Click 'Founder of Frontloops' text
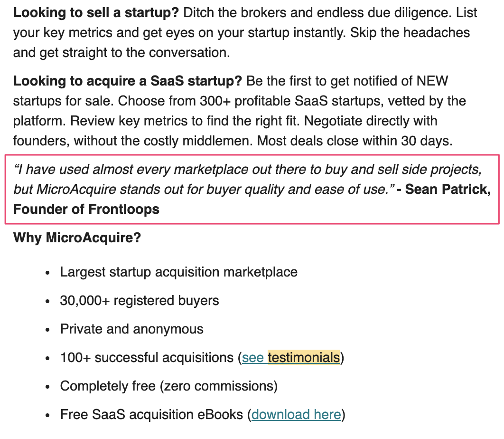 [86, 209]
